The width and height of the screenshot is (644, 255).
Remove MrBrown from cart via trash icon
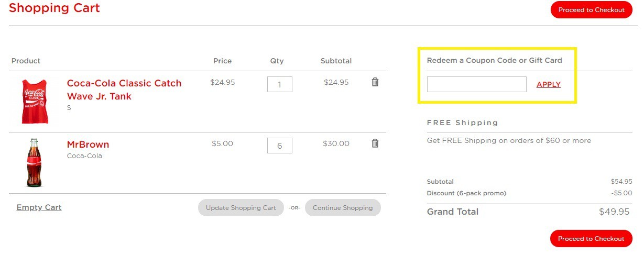click(375, 143)
